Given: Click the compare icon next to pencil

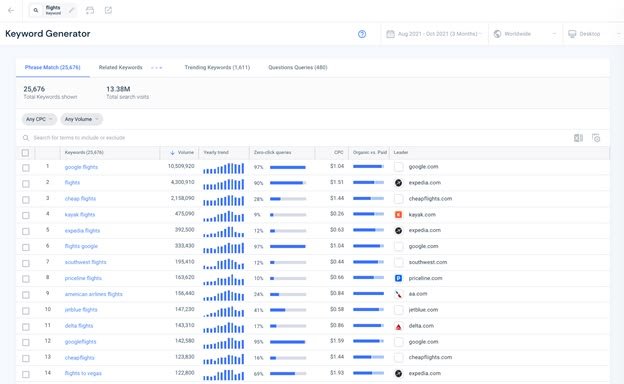Looking at the screenshot, I should 90,10.
